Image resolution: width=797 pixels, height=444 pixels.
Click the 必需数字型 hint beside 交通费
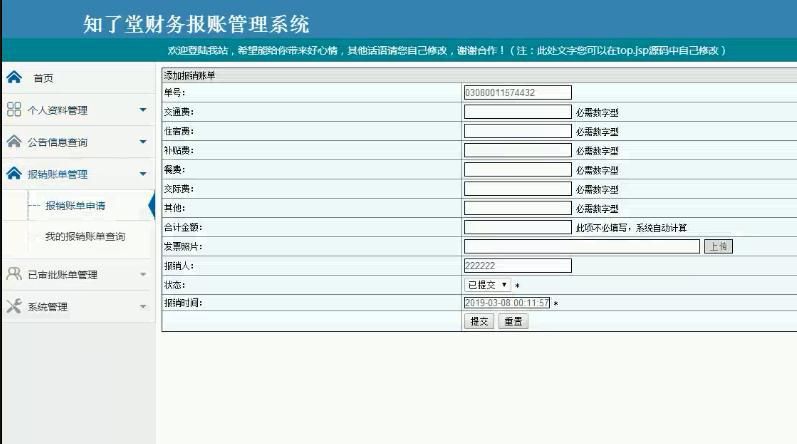[x=597, y=112]
